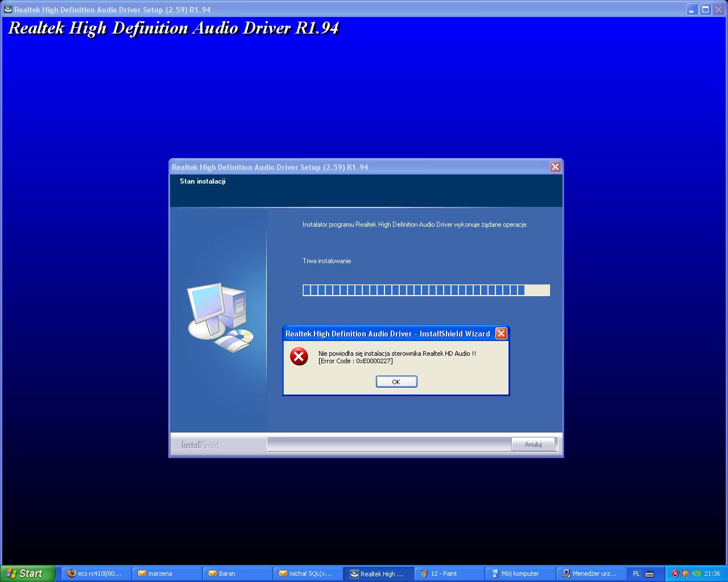Minimize the main Realtek setup window
The image size is (728, 582).
click(x=692, y=10)
